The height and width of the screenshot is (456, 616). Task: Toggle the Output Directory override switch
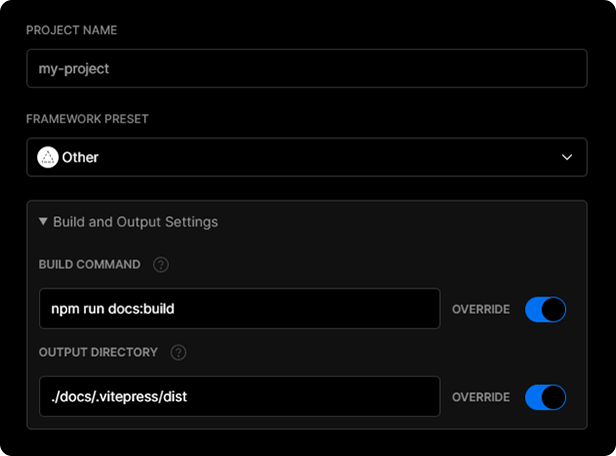point(545,397)
